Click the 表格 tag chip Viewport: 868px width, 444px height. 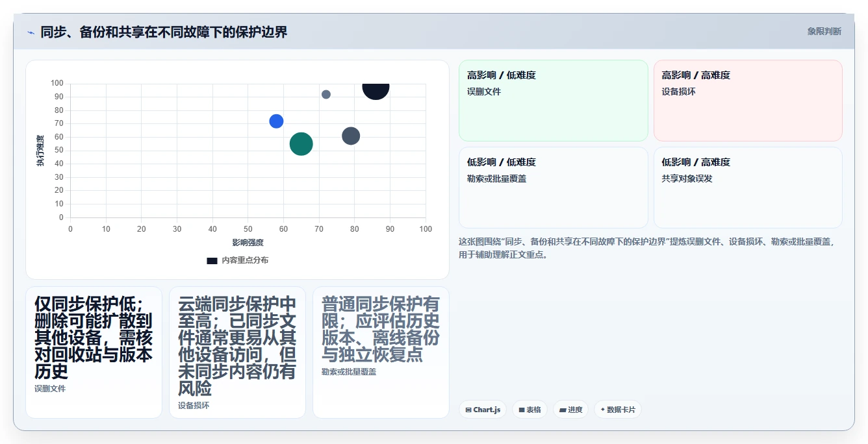pyautogui.click(x=530, y=410)
